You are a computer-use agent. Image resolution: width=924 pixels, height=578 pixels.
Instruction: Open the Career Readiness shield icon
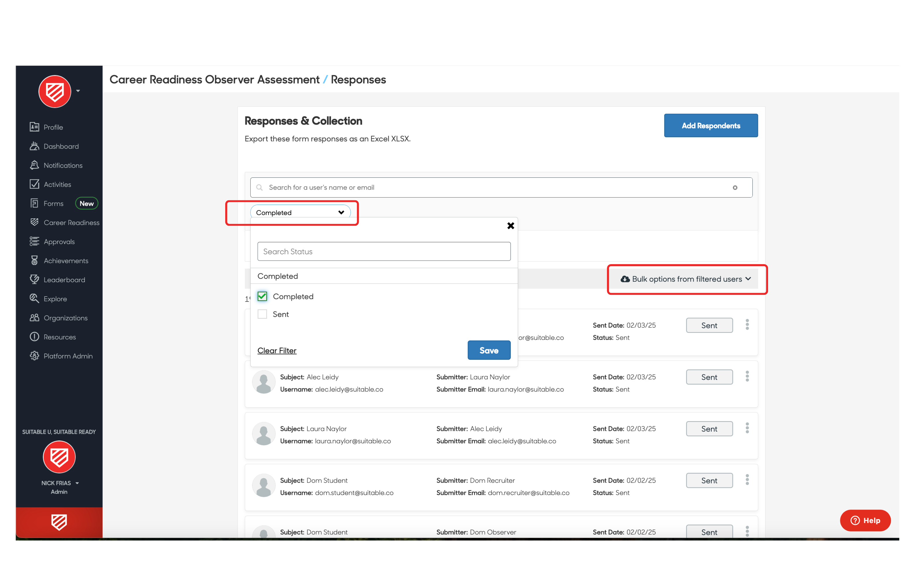pyautogui.click(x=34, y=222)
